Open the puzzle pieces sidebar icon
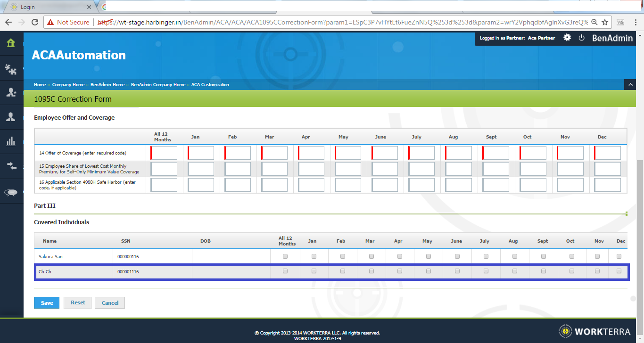 tap(11, 69)
